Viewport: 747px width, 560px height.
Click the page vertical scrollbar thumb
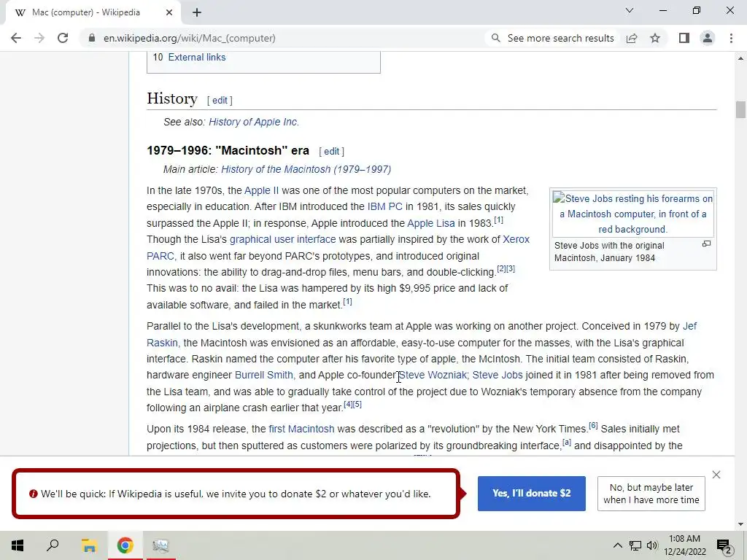point(740,109)
